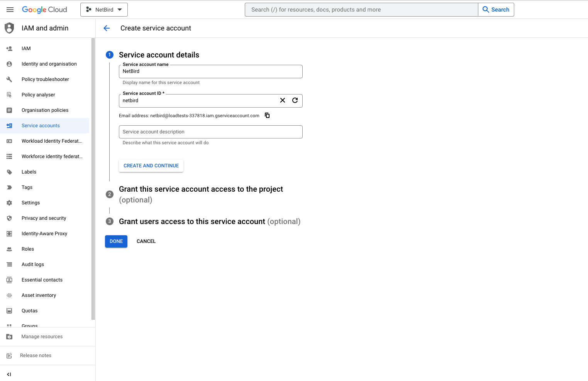
Task: Open Manage resources from the sidebar
Action: tap(42, 336)
